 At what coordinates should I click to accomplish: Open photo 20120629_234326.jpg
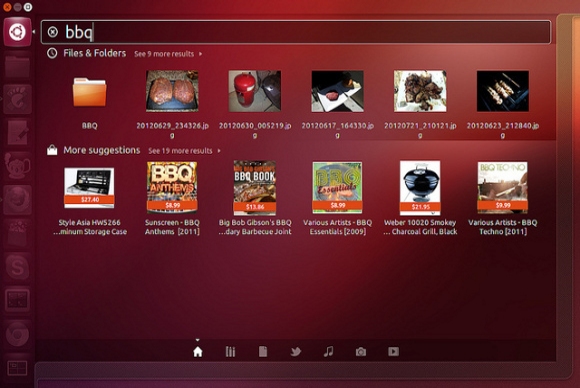pyautogui.click(x=172, y=105)
